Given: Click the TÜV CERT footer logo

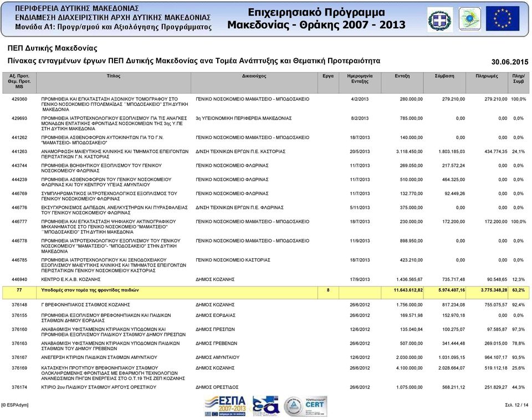Looking at the screenshot, I should click(315, 406).
